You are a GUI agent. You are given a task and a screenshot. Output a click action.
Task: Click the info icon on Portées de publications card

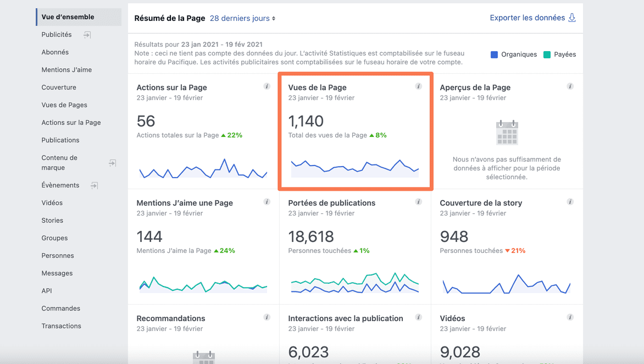(419, 202)
